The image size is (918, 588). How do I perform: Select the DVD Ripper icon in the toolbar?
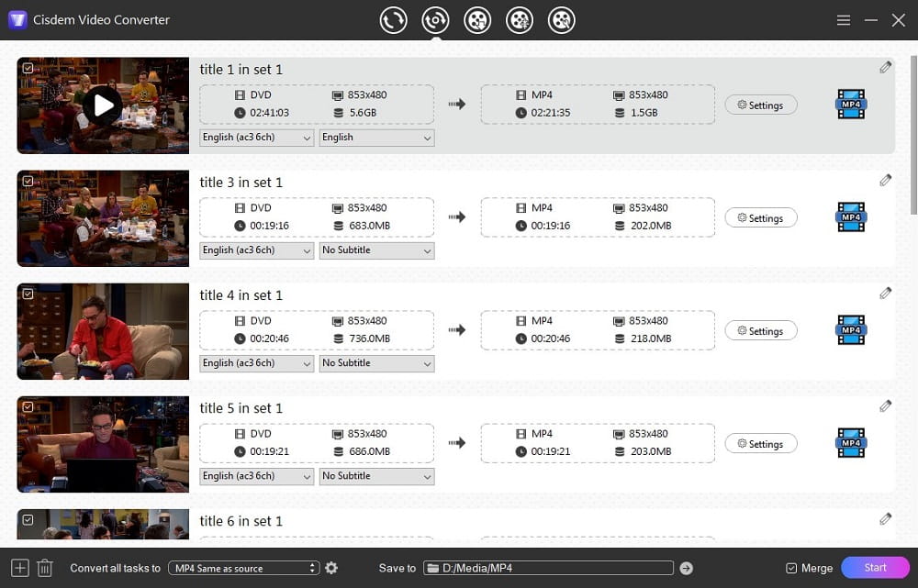[435, 19]
